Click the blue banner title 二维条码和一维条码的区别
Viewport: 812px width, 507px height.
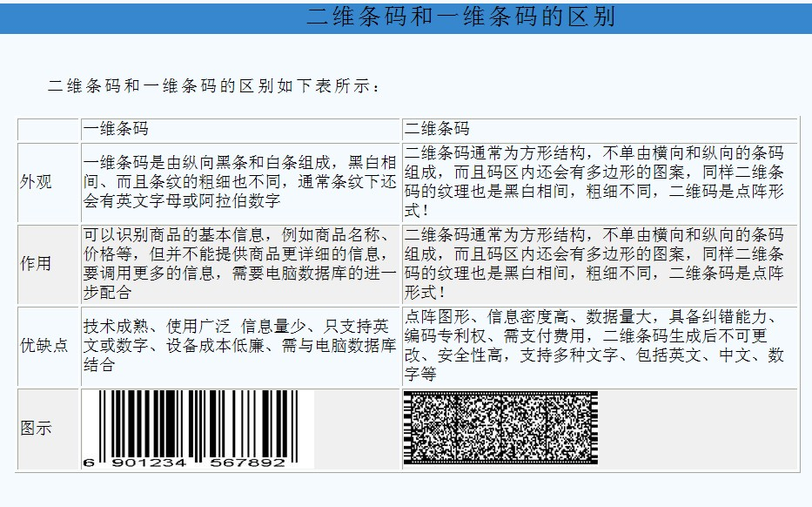tap(460, 17)
